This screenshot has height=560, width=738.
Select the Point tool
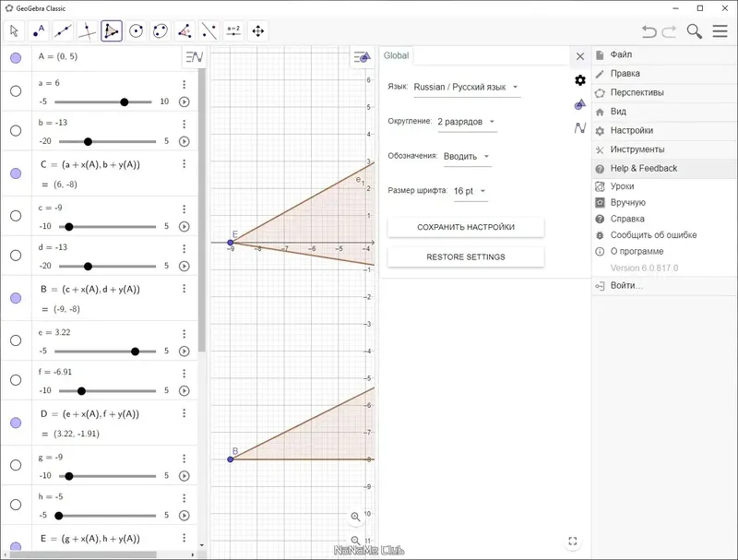[39, 31]
